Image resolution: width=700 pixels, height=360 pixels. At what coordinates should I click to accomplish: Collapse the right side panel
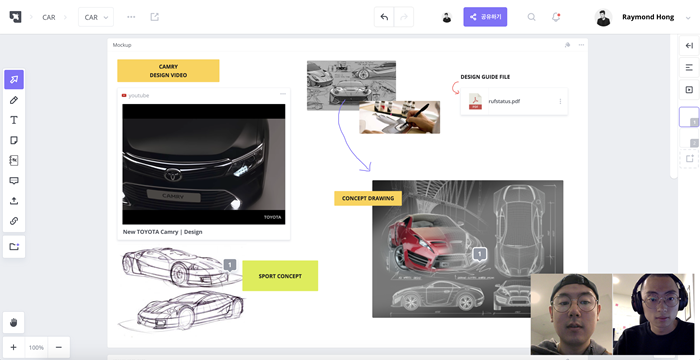pos(689,46)
